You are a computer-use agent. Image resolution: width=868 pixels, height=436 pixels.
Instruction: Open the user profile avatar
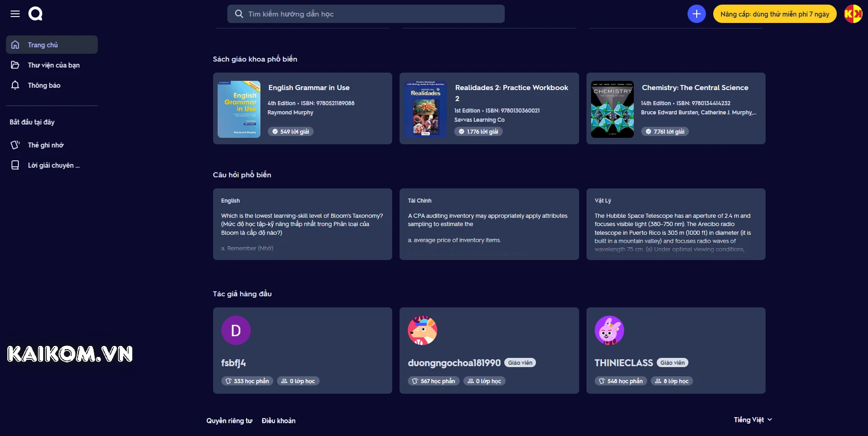coord(853,14)
